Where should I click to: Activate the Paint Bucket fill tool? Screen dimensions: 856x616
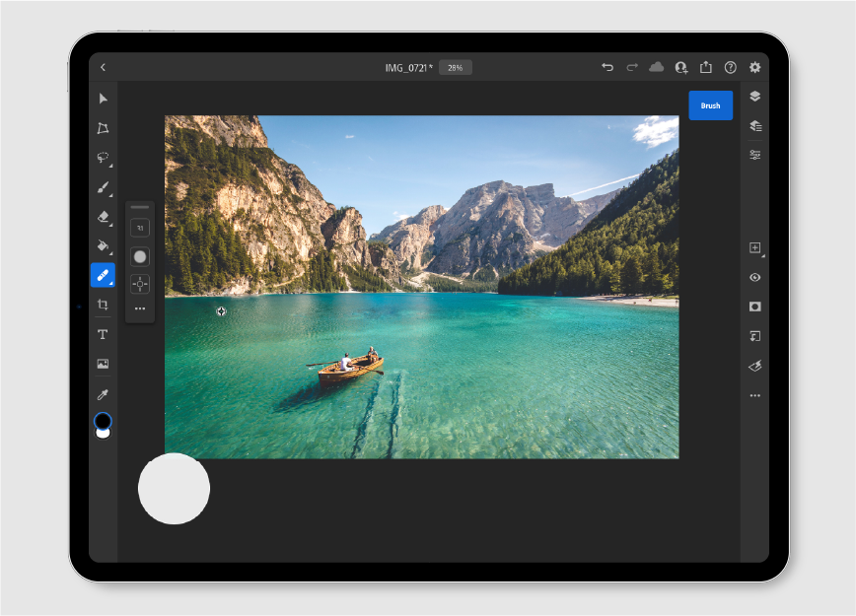[103, 245]
